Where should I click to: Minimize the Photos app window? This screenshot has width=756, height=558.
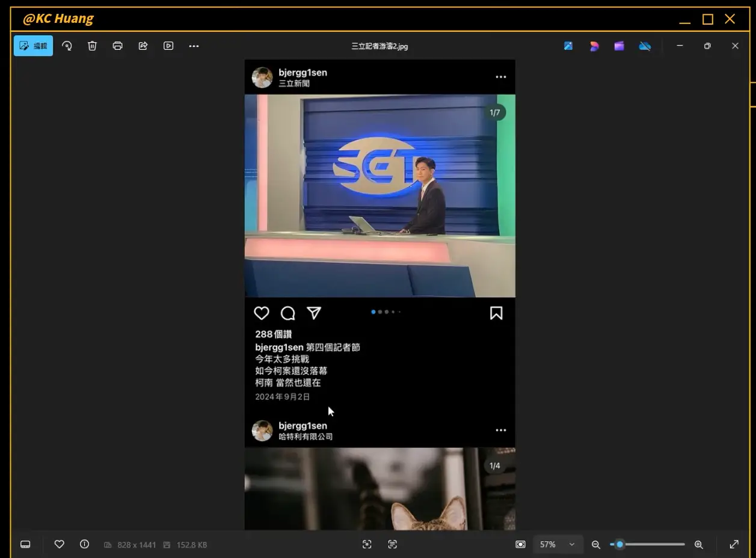[x=680, y=46]
